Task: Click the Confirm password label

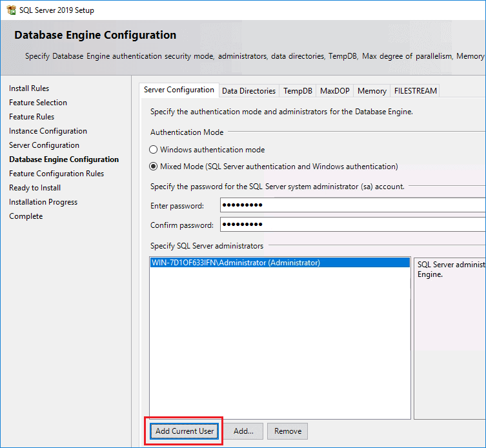Action: coord(182,225)
